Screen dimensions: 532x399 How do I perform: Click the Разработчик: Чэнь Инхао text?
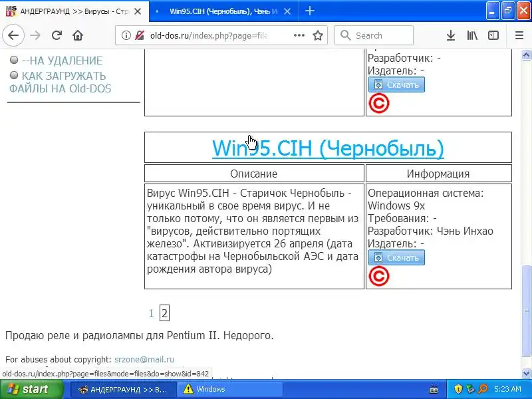coord(430,231)
